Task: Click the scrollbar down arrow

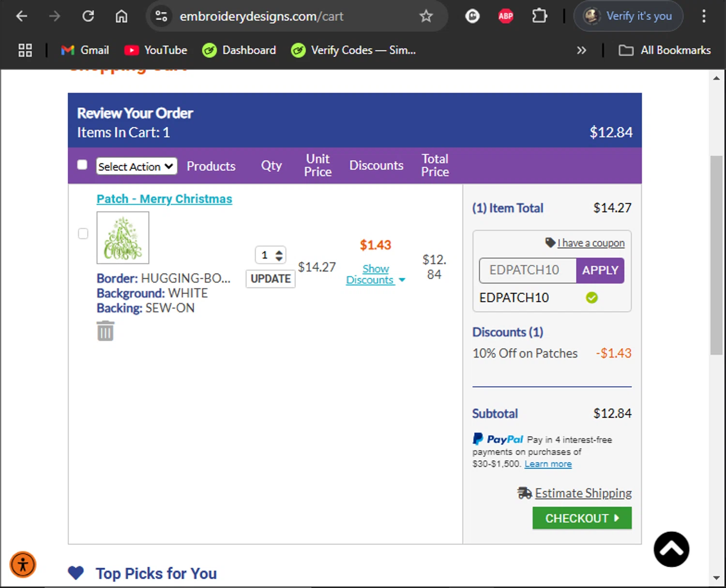Action: coord(716,578)
